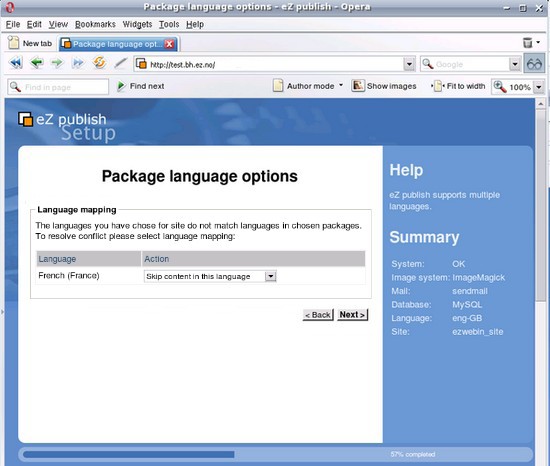The image size is (550, 466).
Task: Click the Fast forward icon
Action: tap(78, 63)
